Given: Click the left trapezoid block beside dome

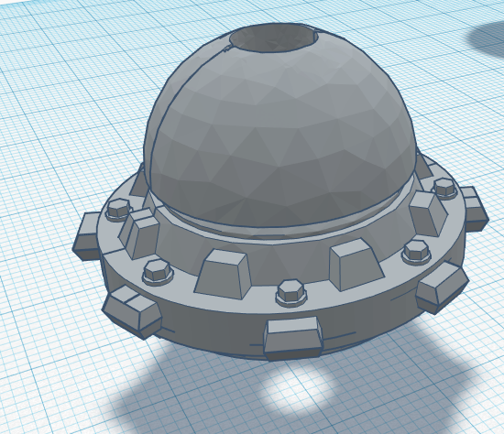Looking at the screenshot, I should (139, 233).
